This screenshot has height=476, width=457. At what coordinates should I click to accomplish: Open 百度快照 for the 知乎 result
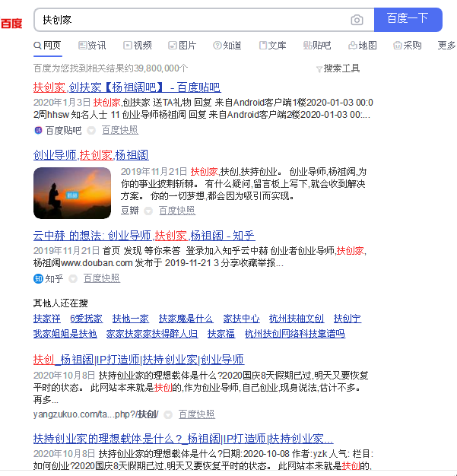102,278
